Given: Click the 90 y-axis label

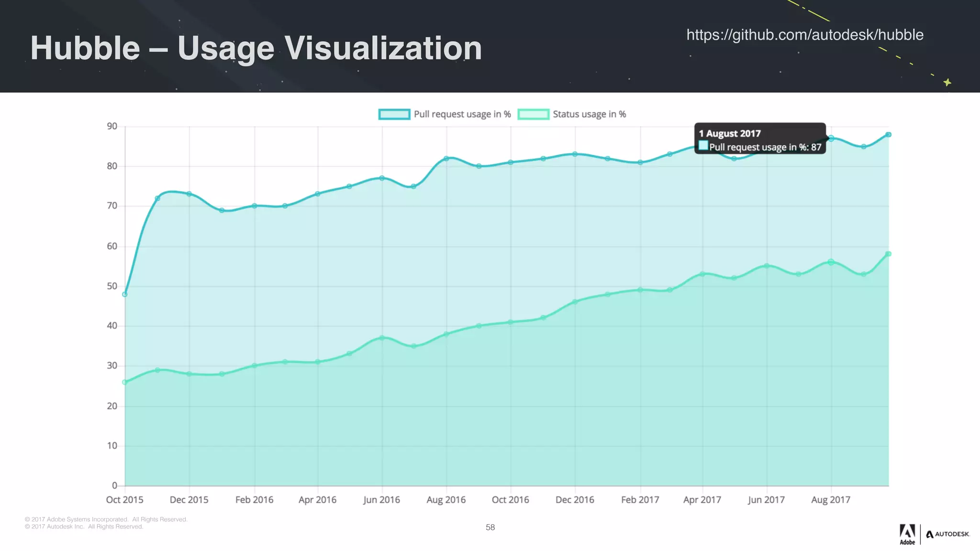Looking at the screenshot, I should (x=112, y=126).
